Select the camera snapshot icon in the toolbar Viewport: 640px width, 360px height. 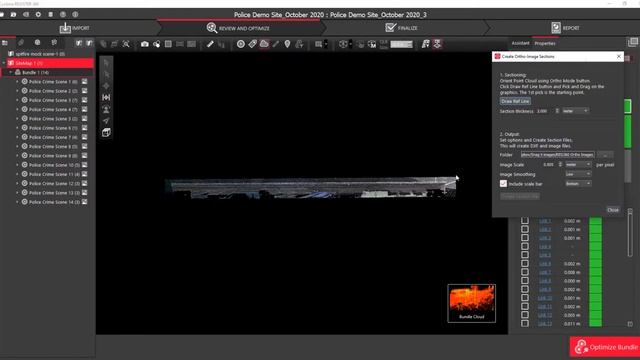click(x=144, y=44)
